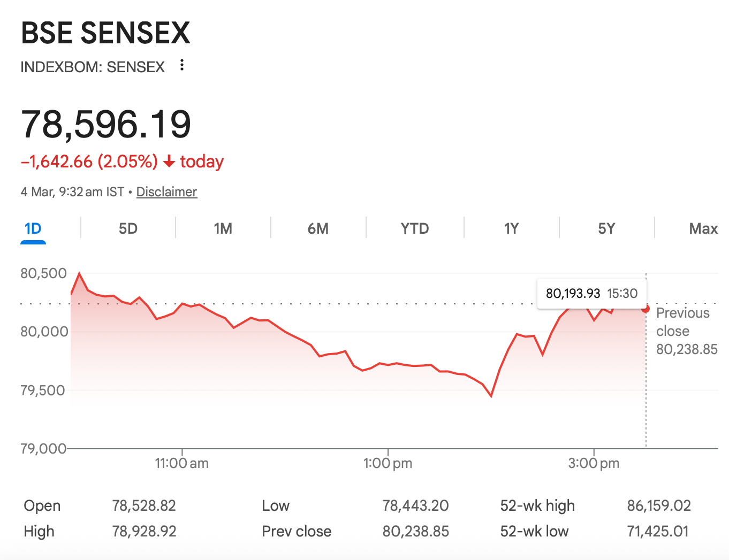
Task: Open the three-dot more options menu
Action: (182, 65)
